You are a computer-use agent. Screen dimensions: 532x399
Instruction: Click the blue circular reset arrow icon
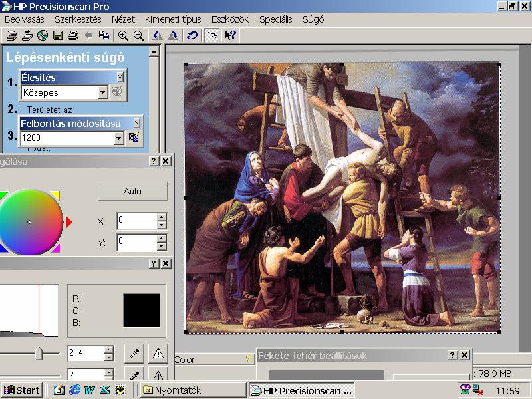[192, 35]
